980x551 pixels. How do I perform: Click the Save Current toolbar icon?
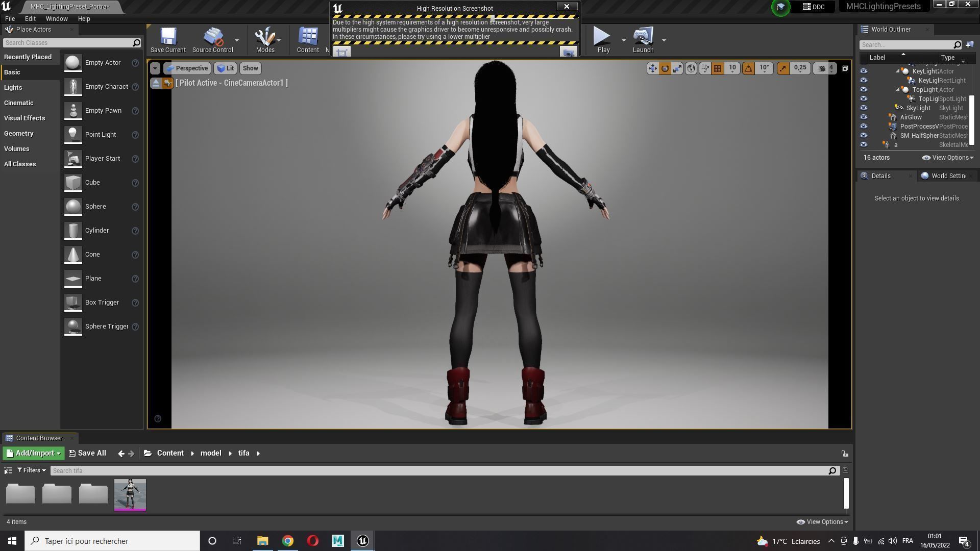pos(168,40)
